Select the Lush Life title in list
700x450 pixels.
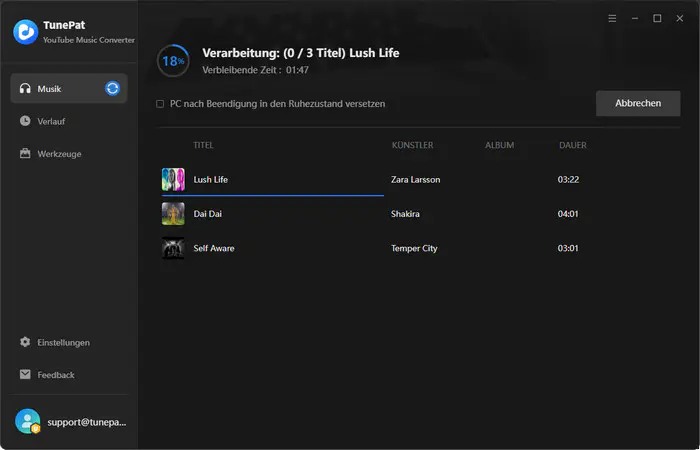[x=210, y=179]
